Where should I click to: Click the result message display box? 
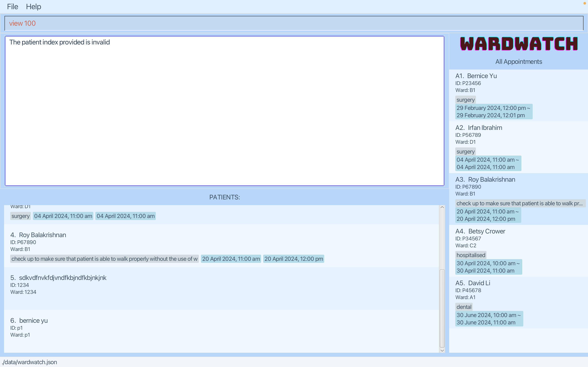[224, 111]
